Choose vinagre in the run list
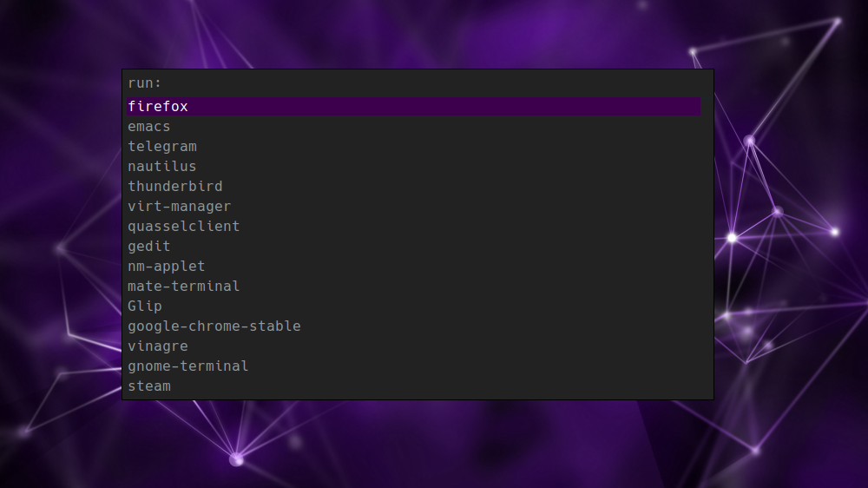 tap(158, 346)
